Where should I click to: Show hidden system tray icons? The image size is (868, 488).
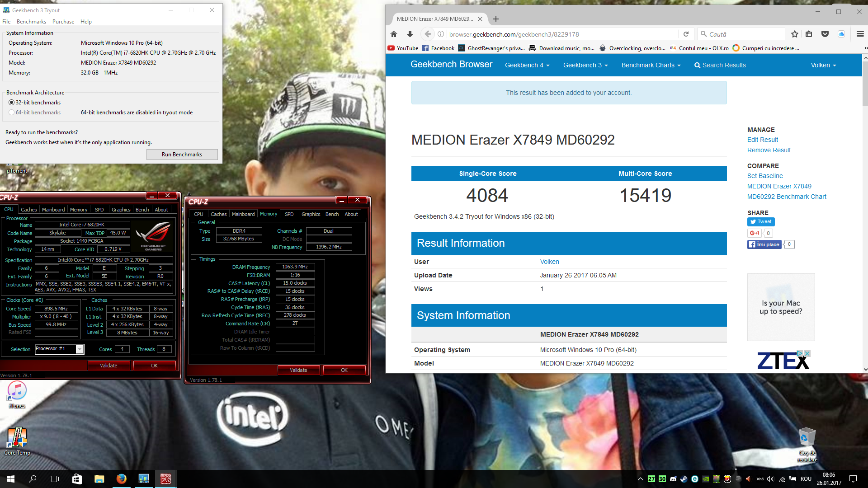[x=640, y=479]
